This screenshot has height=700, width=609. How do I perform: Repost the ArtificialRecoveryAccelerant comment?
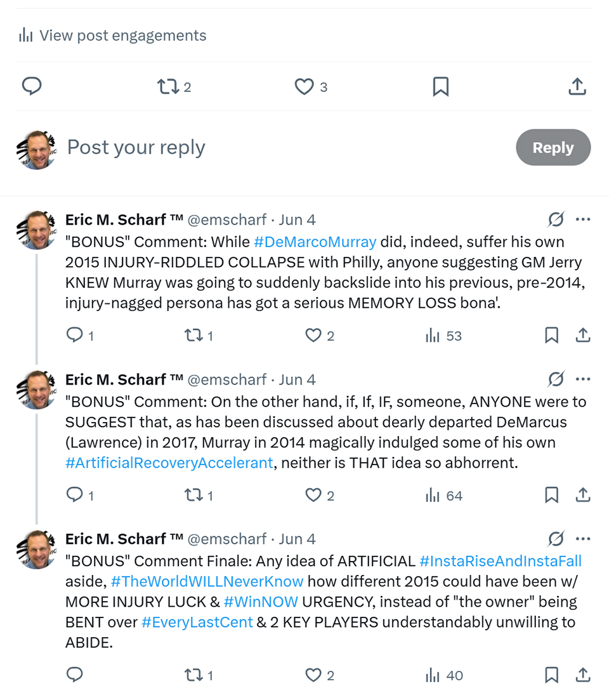[x=192, y=496]
